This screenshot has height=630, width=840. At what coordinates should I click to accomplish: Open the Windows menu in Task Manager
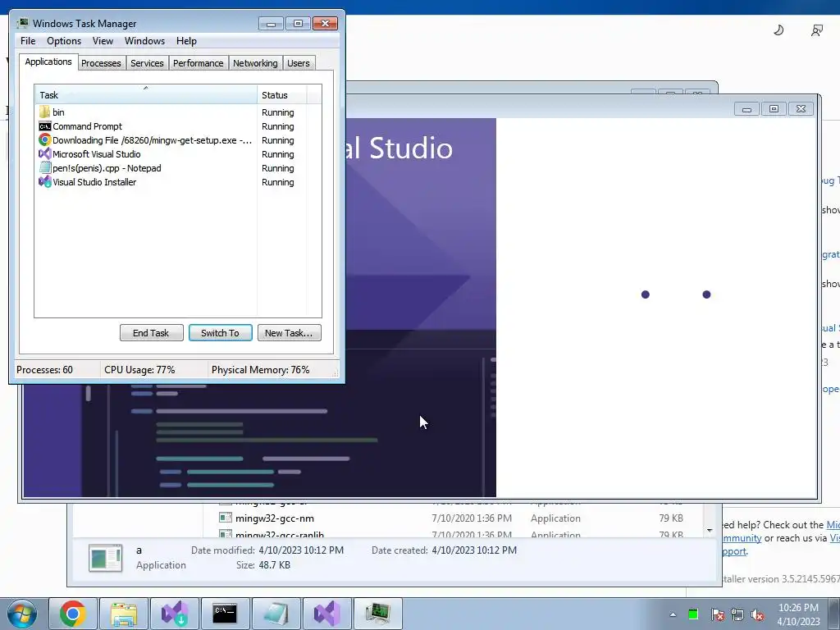(144, 41)
